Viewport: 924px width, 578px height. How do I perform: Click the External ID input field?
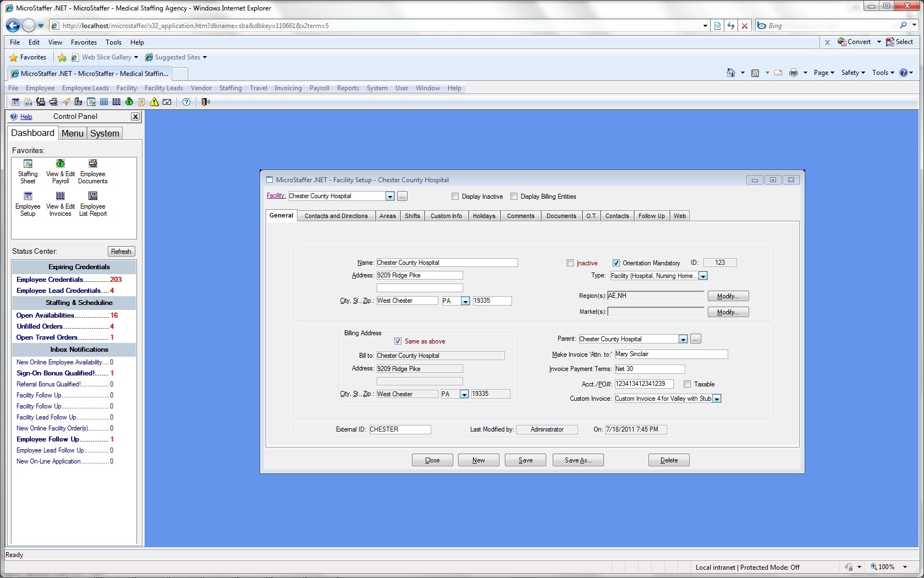pos(400,429)
